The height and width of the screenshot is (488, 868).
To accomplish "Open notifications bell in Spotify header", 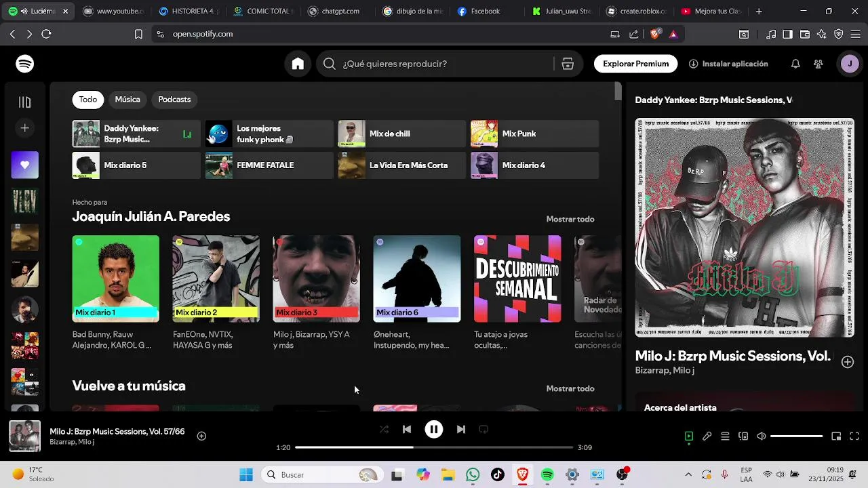I will pyautogui.click(x=795, y=64).
